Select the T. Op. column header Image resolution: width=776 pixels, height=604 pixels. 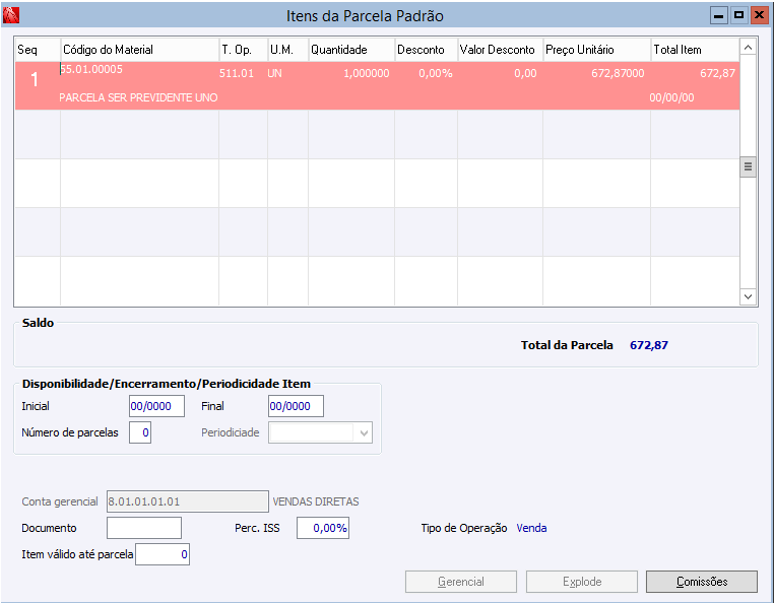[x=243, y=50]
